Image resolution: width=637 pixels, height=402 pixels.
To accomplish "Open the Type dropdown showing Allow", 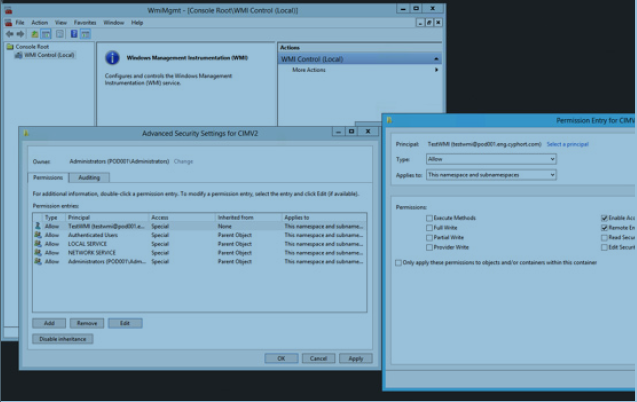I will pos(491,159).
